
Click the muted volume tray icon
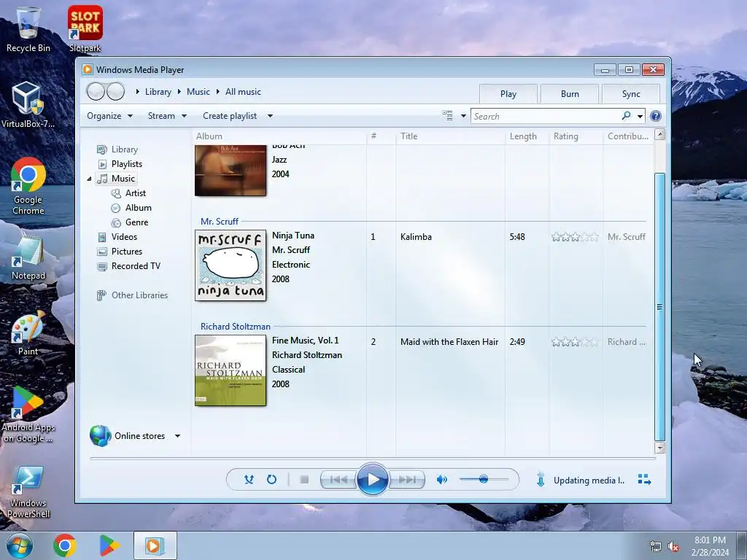pyautogui.click(x=673, y=547)
